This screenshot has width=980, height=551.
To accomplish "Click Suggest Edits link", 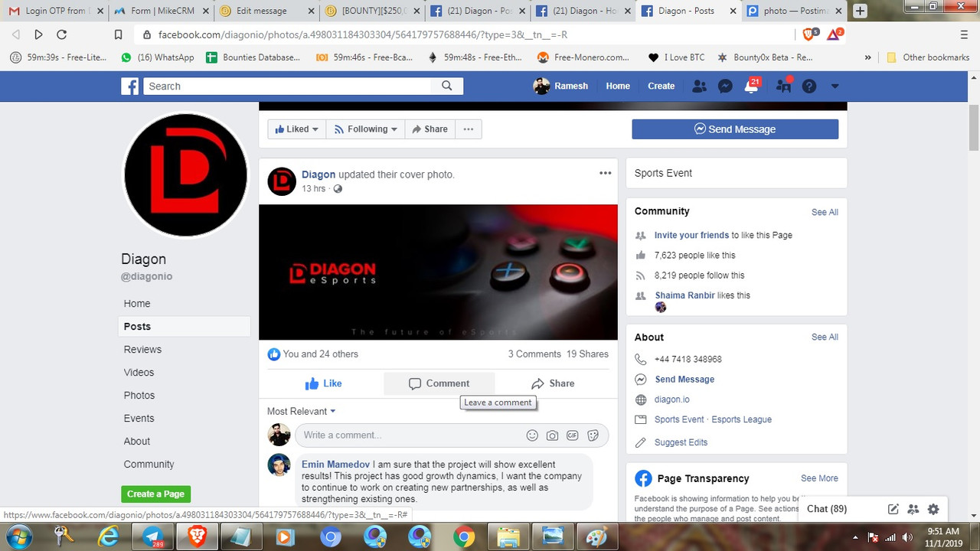I will pyautogui.click(x=681, y=442).
